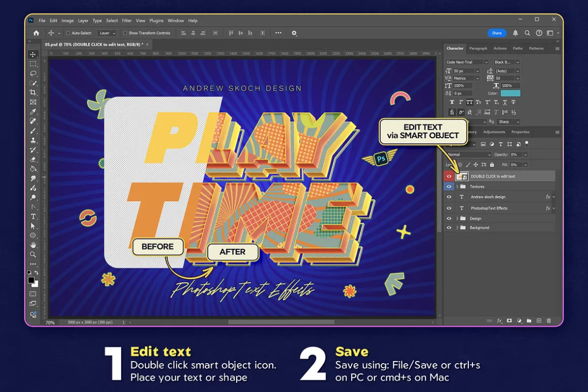
Task: Hide the Background group layer
Action: [x=449, y=227]
